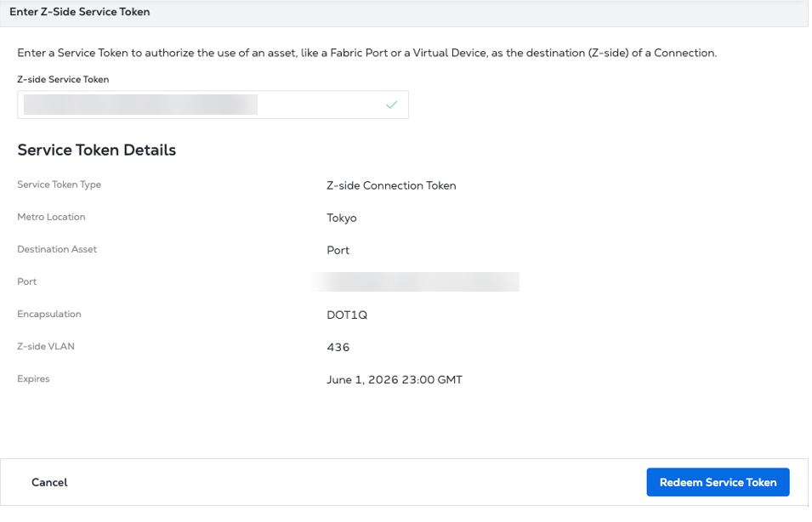Cancel the service token entry
Viewport: 812px width, 522px height.
point(49,482)
